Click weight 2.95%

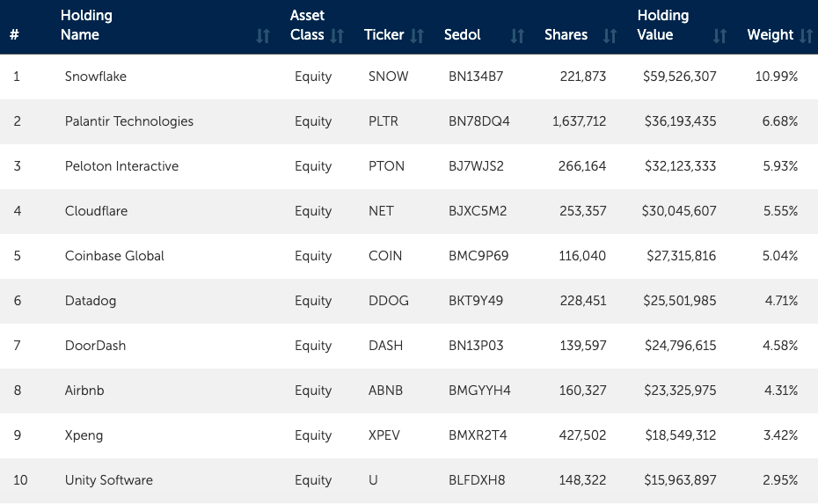tap(780, 480)
